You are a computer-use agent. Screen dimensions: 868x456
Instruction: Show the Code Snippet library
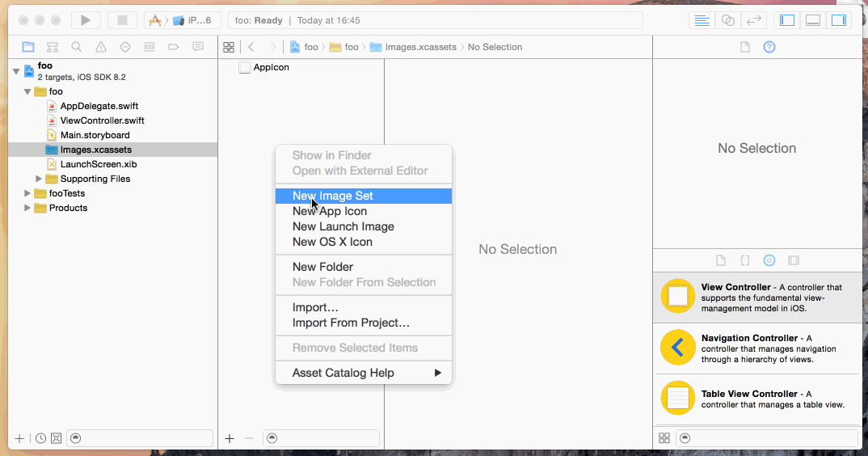(x=745, y=260)
